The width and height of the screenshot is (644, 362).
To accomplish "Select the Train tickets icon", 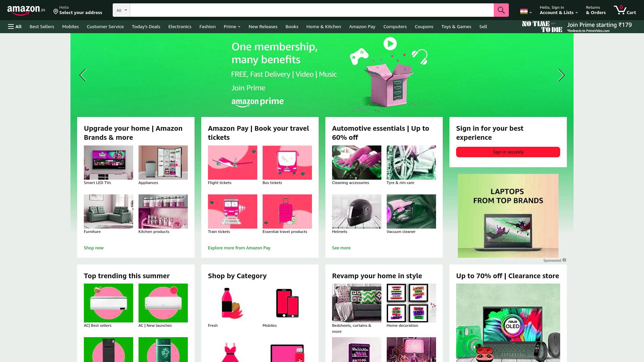I will coord(232,212).
